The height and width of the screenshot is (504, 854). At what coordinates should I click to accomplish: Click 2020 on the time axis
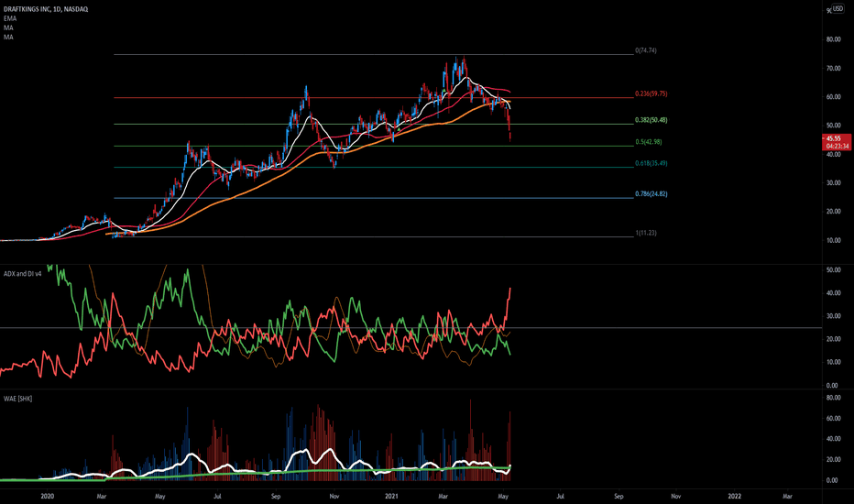click(x=48, y=497)
